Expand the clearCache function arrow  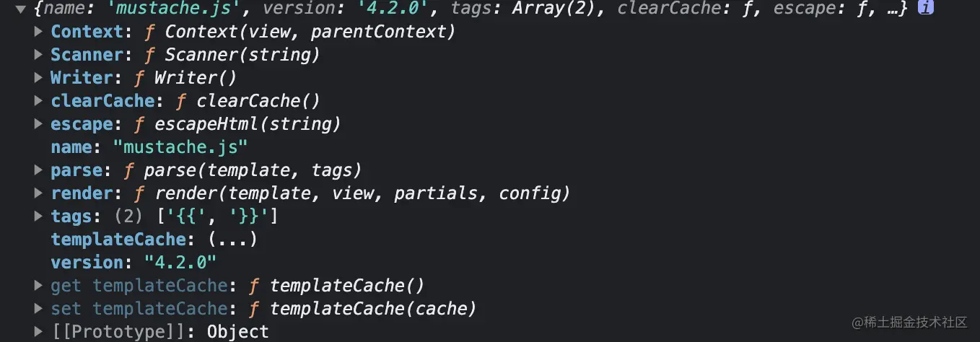(x=39, y=101)
